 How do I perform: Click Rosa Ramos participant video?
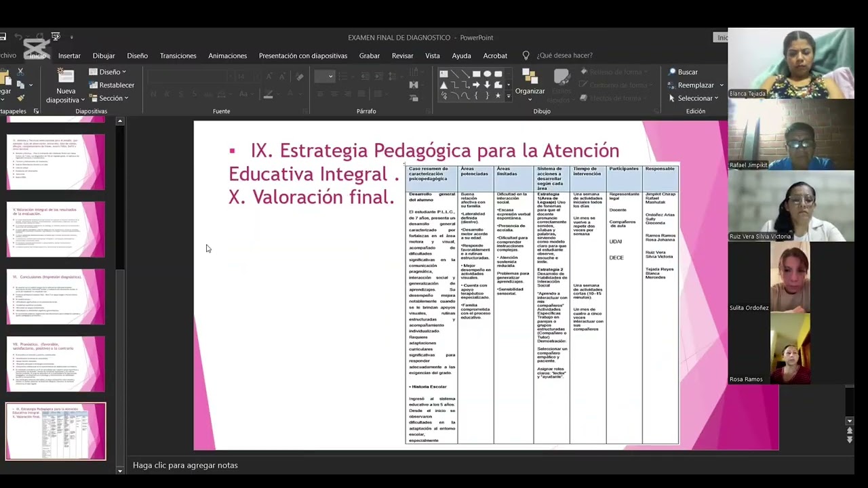coord(791,348)
